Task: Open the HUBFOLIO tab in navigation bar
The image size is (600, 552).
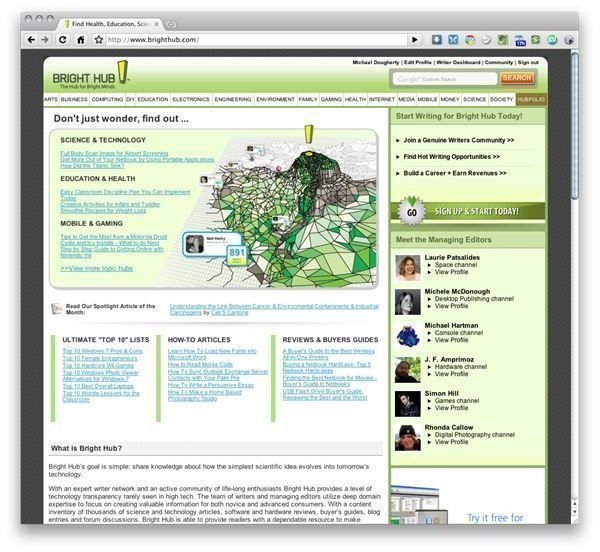Action: point(531,99)
